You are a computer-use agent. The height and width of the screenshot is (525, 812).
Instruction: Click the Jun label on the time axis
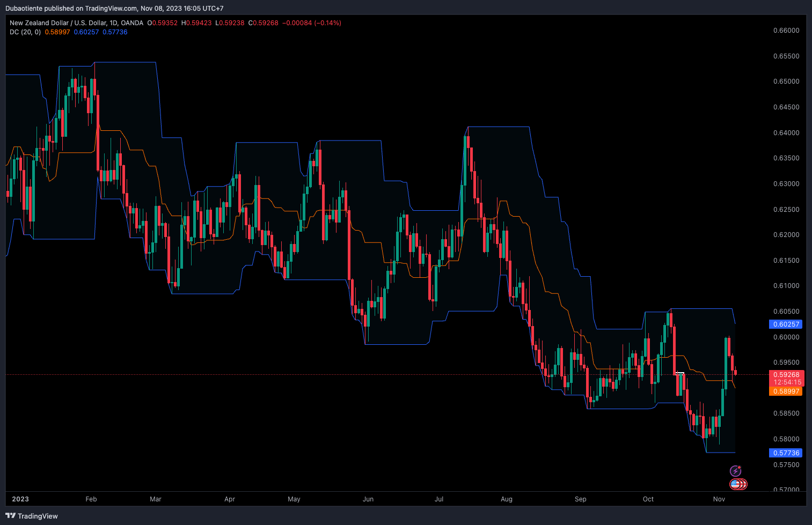tap(368, 499)
